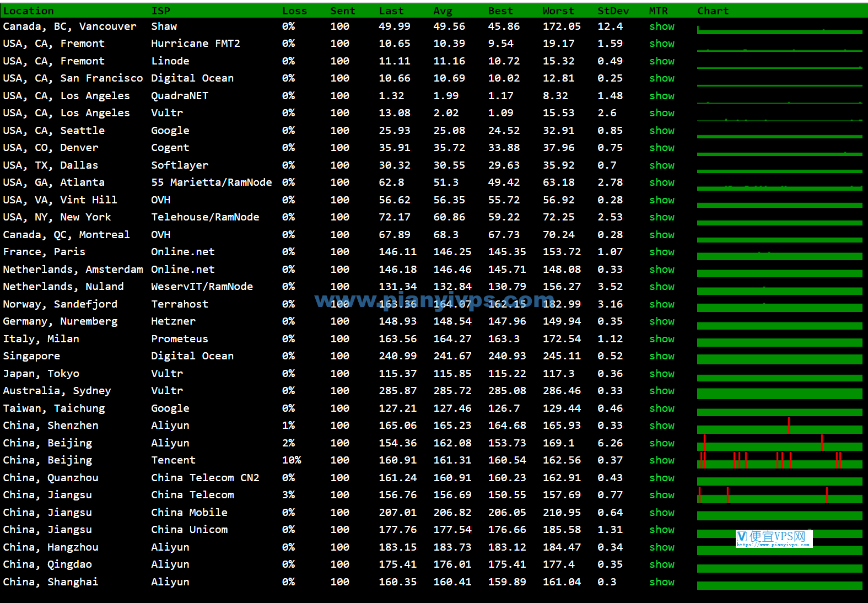The image size is (868, 603).
Task: Click the Last column header
Action: click(x=391, y=11)
